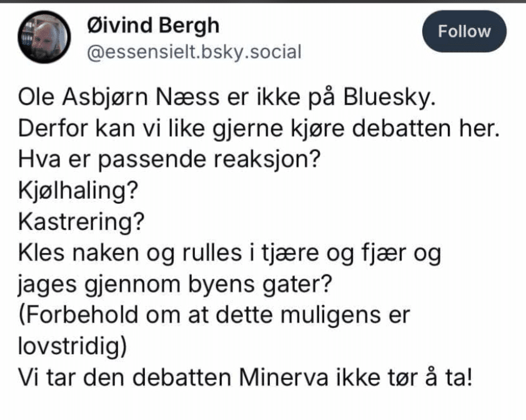
Task: Open Øivind Bergh's profile avatar
Action: coord(44,37)
